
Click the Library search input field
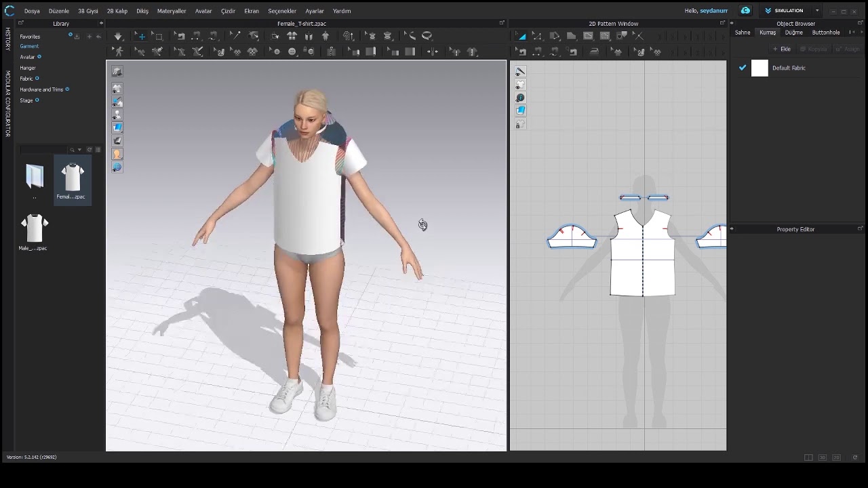point(43,150)
